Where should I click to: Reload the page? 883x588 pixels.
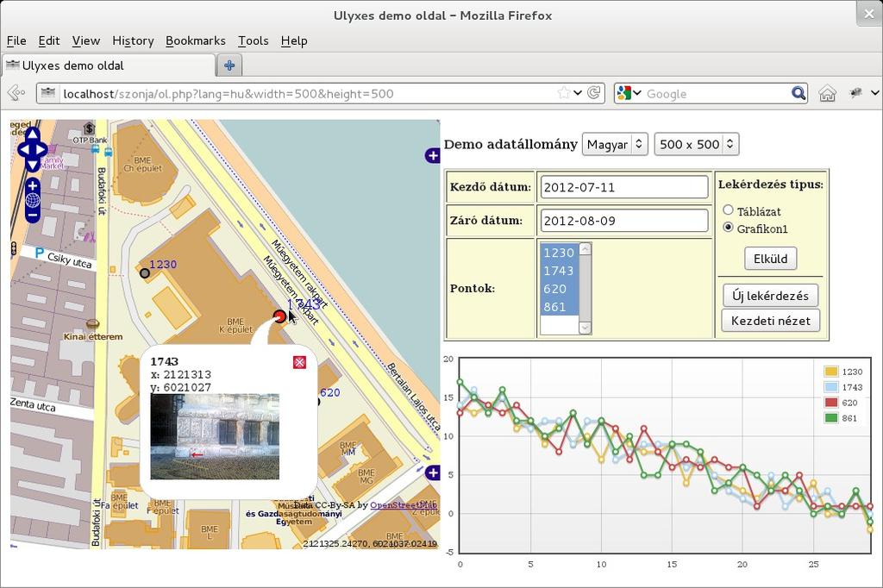point(593,93)
